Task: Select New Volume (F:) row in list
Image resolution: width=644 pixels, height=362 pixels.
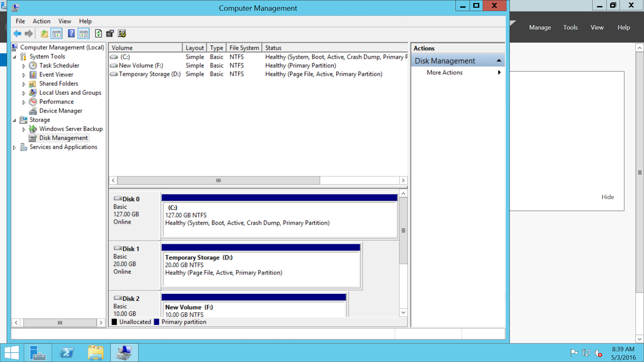Action: tap(258, 65)
